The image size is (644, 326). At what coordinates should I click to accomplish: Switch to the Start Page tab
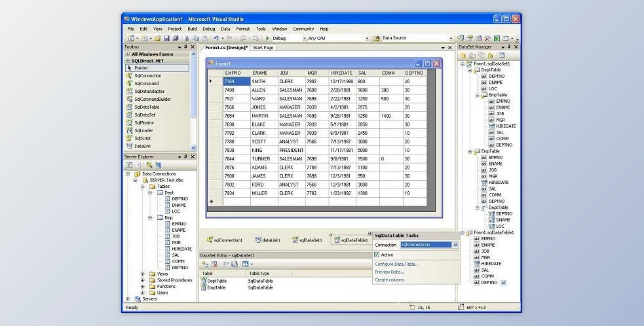click(263, 48)
